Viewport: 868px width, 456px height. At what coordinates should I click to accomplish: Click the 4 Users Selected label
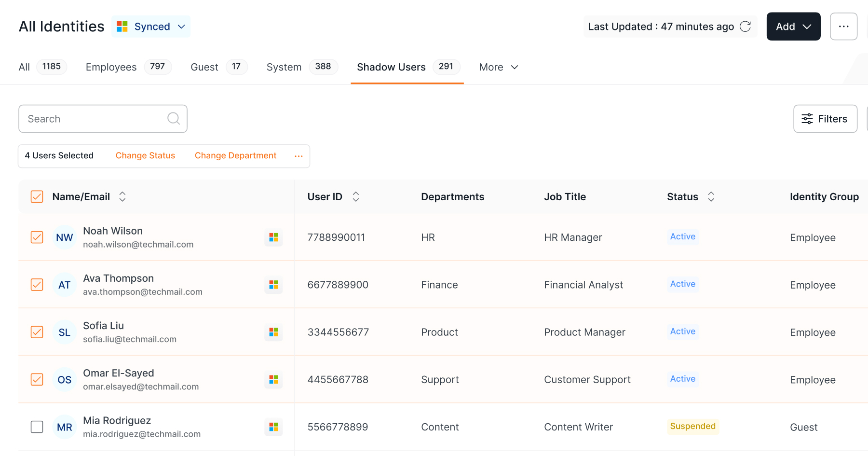tap(59, 155)
